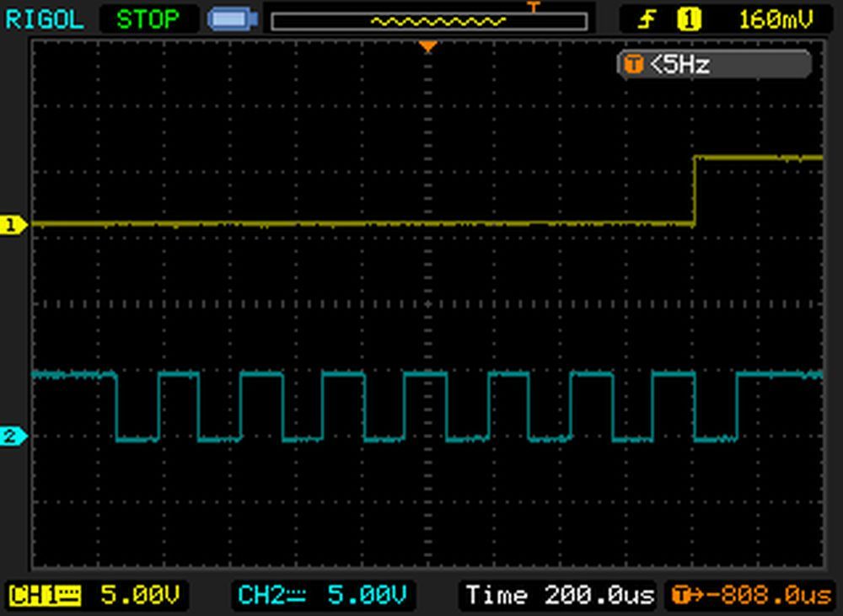Click the Time 200.0us timebase readout

[561, 596]
